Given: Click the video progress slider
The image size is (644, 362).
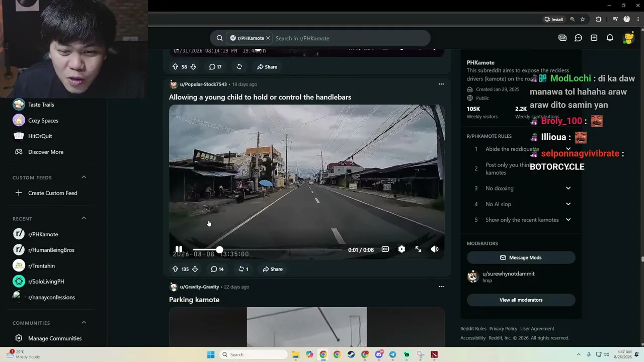Looking at the screenshot, I should tap(267, 250).
